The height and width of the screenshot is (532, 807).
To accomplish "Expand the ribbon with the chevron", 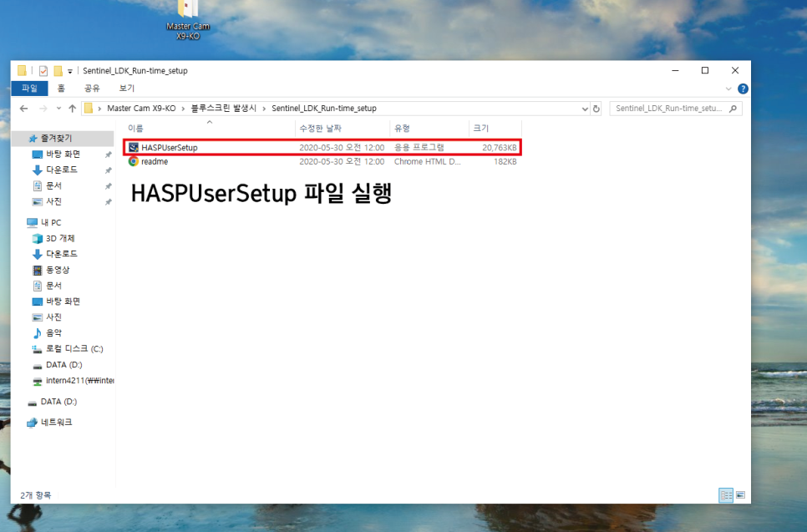I will [x=728, y=89].
